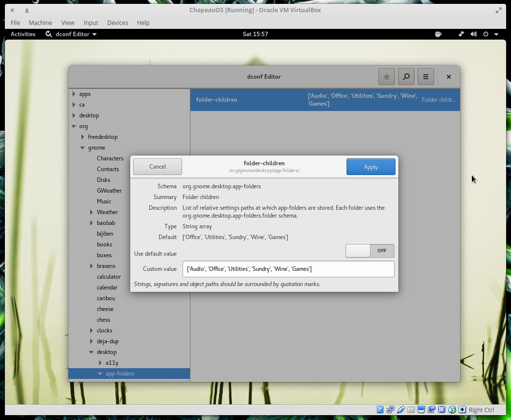This screenshot has height=420, width=511.
Task: Expand the clocks tree node
Action: pyautogui.click(x=92, y=330)
